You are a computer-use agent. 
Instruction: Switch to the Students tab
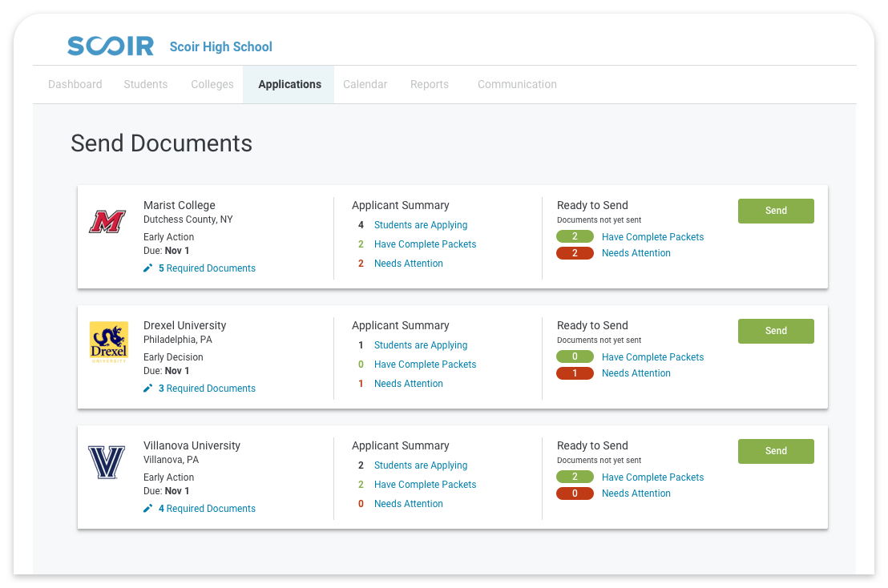pos(146,84)
